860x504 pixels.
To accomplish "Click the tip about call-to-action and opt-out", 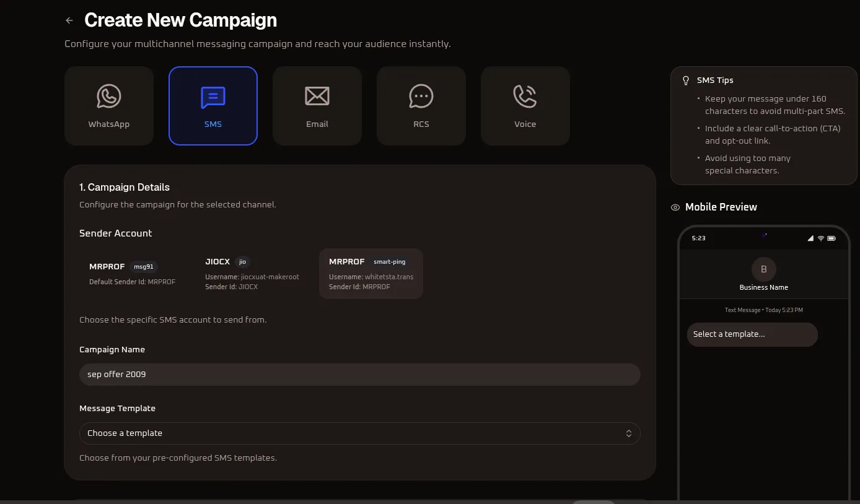I will (772, 135).
